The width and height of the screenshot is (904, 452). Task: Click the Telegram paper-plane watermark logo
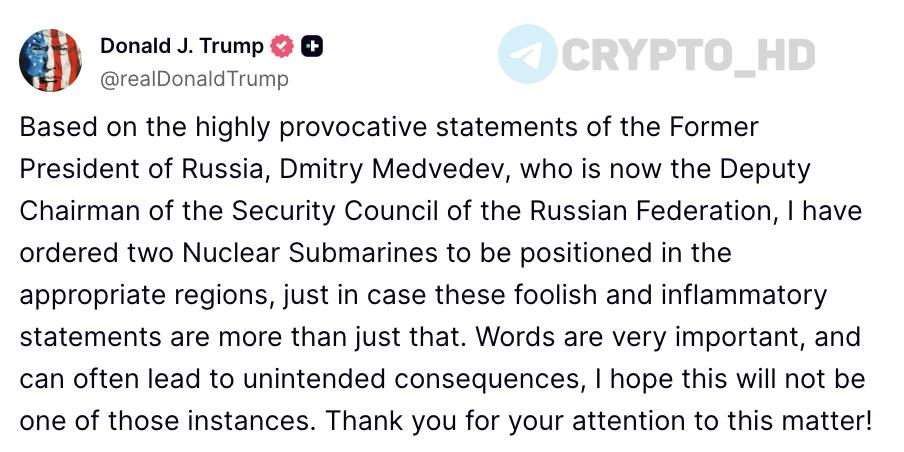(x=528, y=54)
